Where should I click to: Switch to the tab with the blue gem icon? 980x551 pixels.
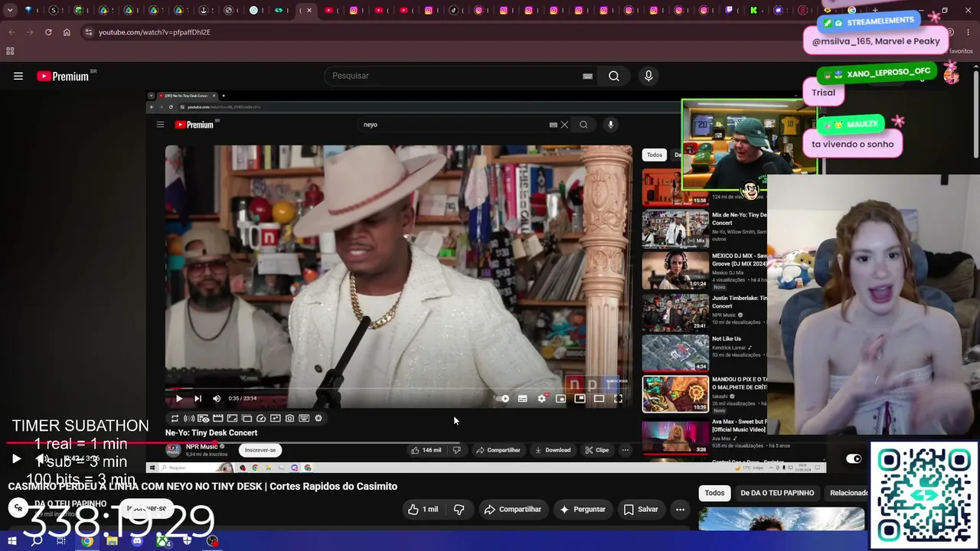tap(29, 10)
